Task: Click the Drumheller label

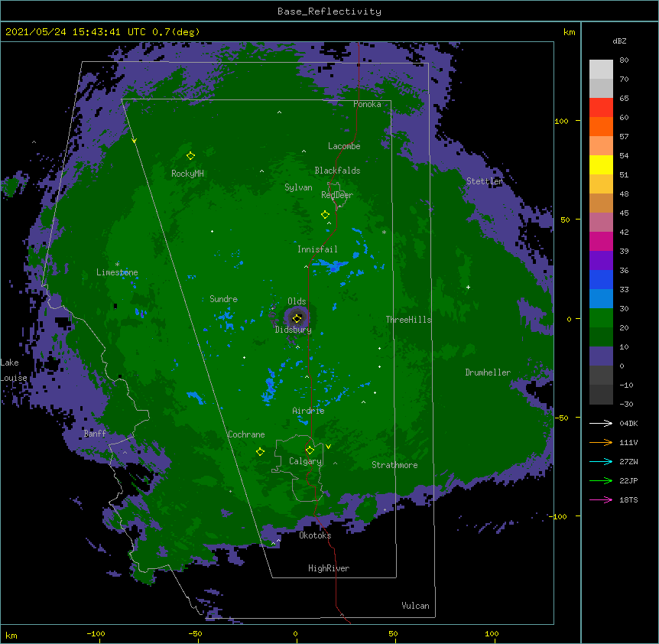Action: pyautogui.click(x=488, y=372)
